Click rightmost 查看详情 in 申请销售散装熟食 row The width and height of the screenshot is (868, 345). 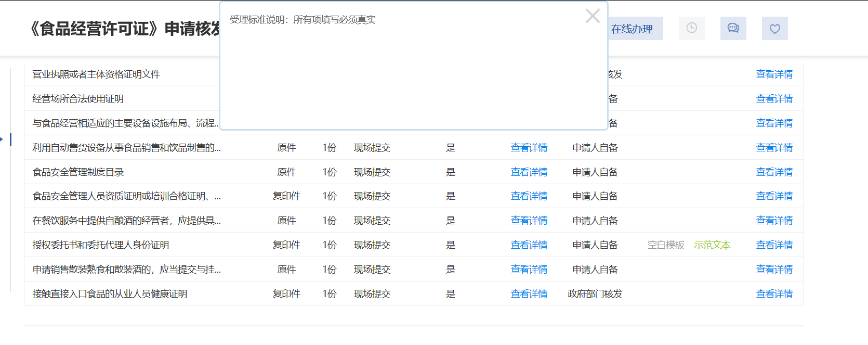[x=774, y=270]
